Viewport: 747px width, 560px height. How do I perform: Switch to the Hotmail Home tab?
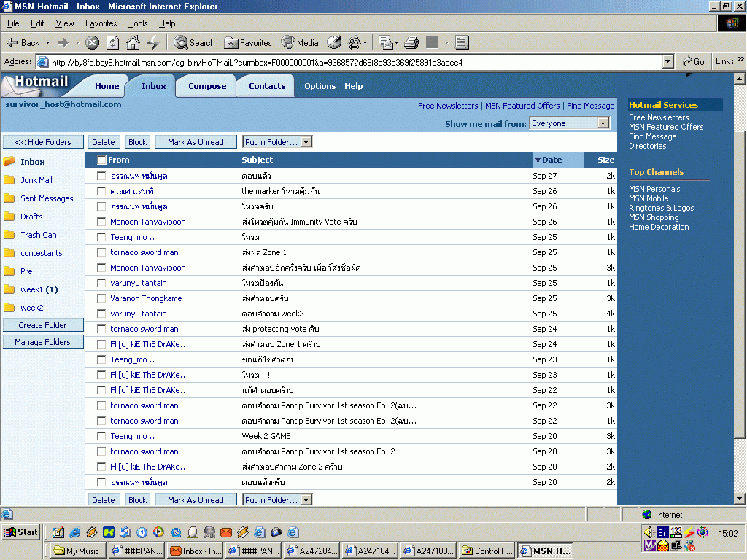[x=107, y=86]
